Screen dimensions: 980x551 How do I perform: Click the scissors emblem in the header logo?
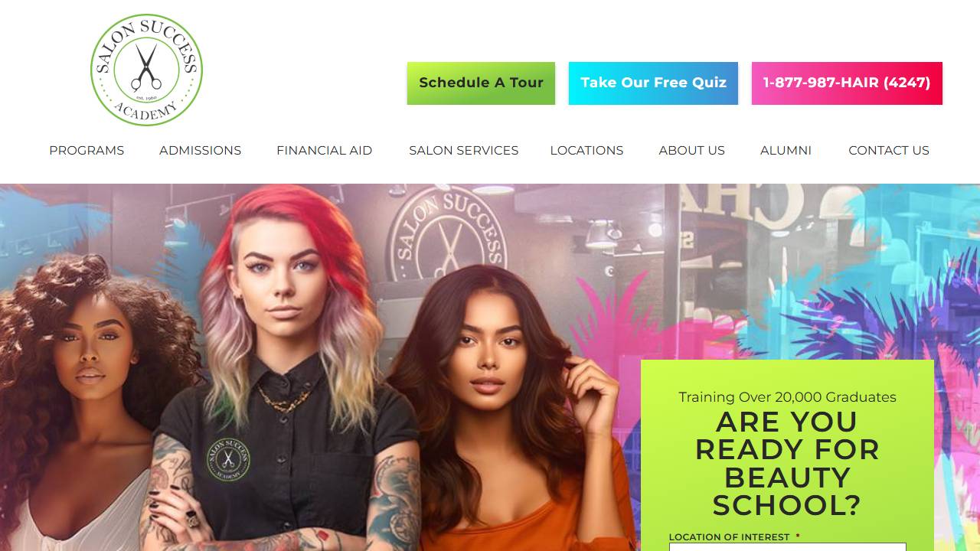146,67
